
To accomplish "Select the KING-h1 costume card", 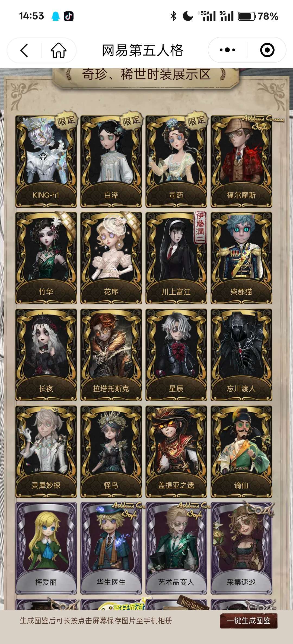I will [46, 162].
